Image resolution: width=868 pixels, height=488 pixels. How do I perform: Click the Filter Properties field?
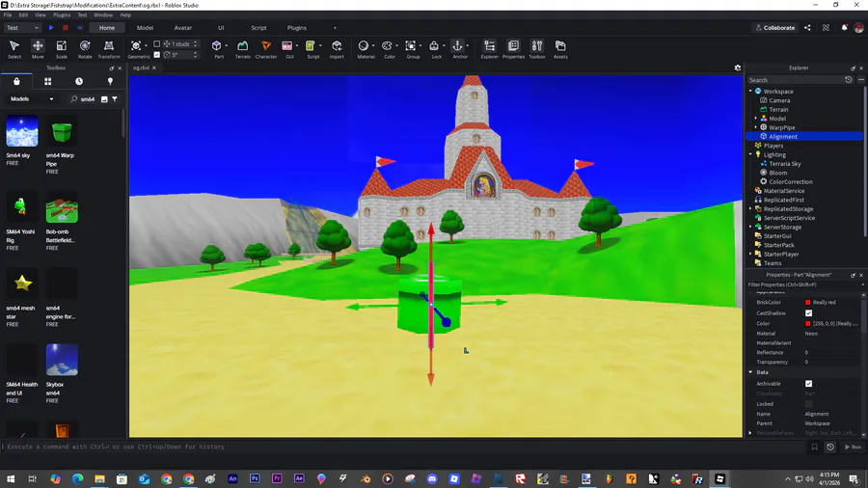point(802,285)
